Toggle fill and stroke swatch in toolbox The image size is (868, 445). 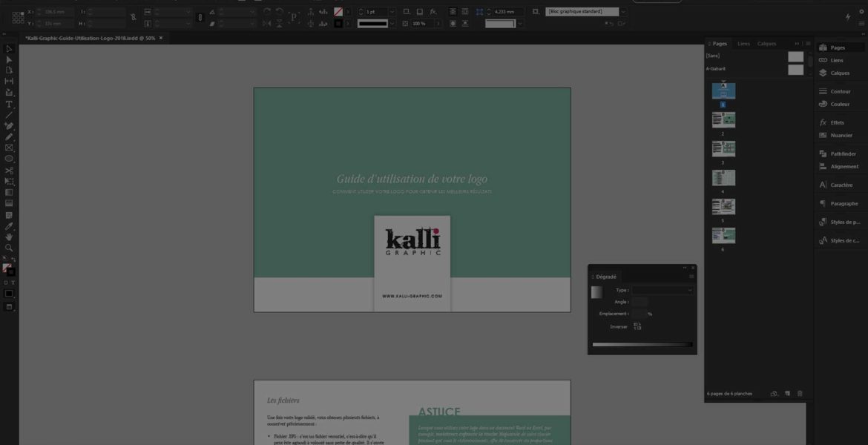[8, 269]
